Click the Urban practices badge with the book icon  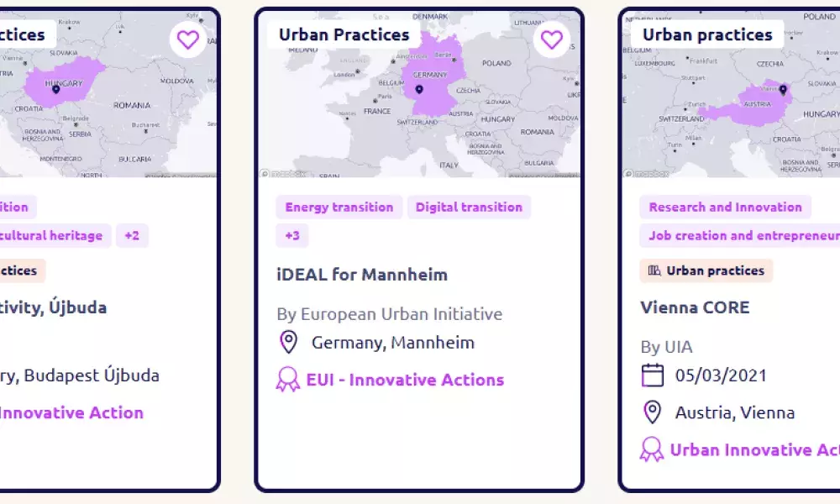(x=706, y=270)
